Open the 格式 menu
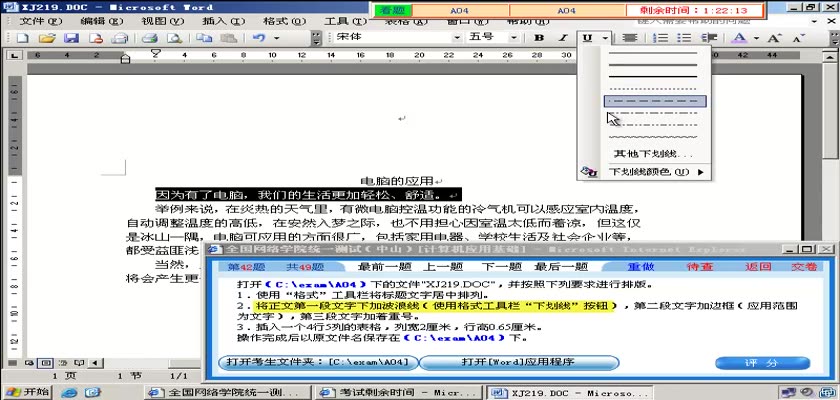The height and width of the screenshot is (400, 840). (284, 21)
